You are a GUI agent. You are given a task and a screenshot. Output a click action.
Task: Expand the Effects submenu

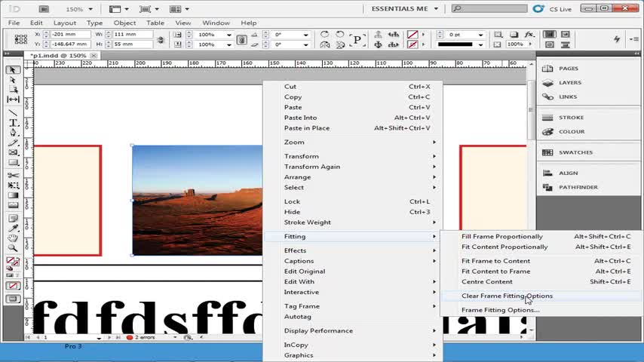353,250
